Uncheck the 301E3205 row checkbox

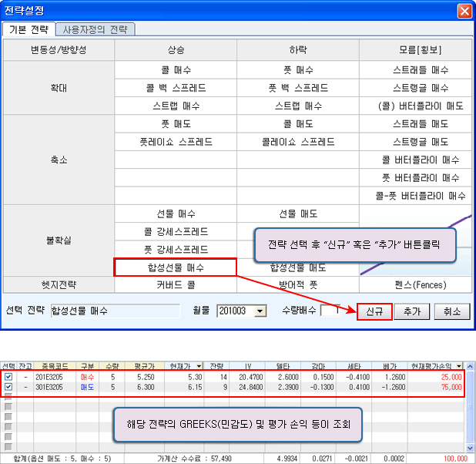coord(8,386)
